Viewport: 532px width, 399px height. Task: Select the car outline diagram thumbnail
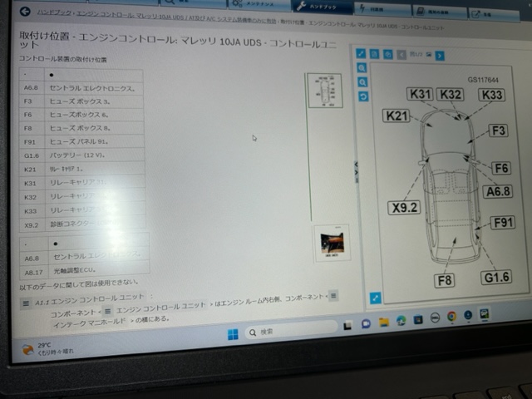[x=325, y=91]
